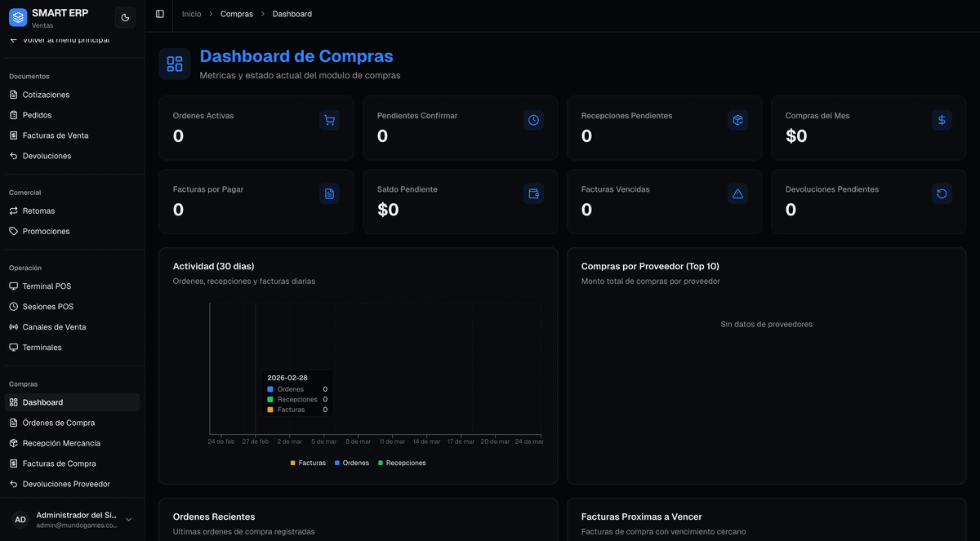Toggle Facturas series in chart legend
Viewport: 980px width, 541px height.
[x=308, y=463]
